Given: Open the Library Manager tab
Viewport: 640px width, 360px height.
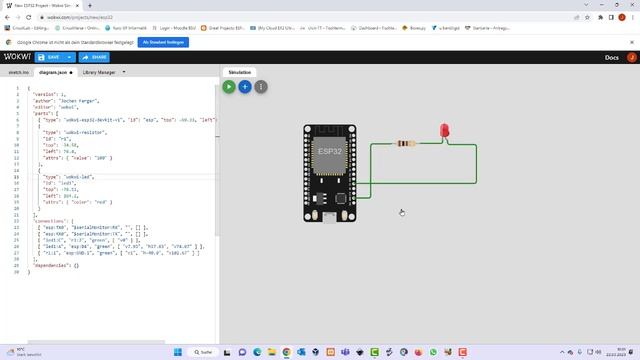Looking at the screenshot, I should 99,72.
